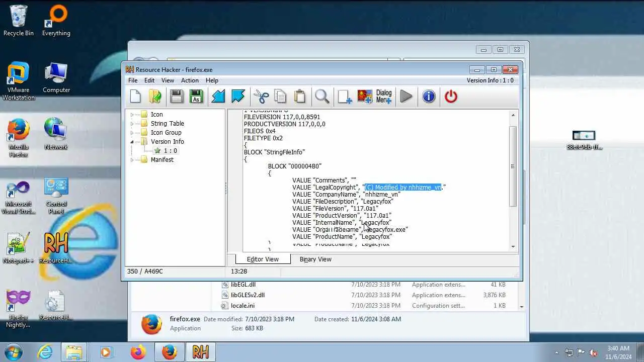Viewport: 644px width, 362px height.
Task: Click the BLOCK "StringFileInfo" line
Action: pyautogui.click(x=274, y=152)
